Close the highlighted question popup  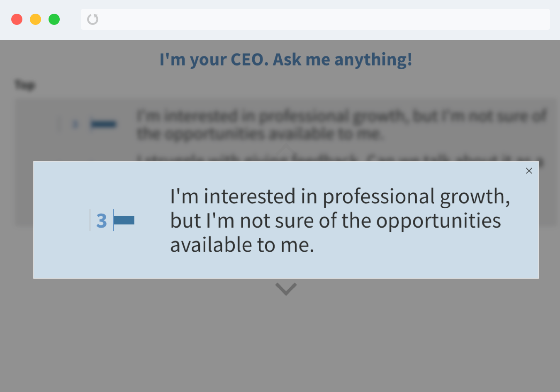point(529,170)
